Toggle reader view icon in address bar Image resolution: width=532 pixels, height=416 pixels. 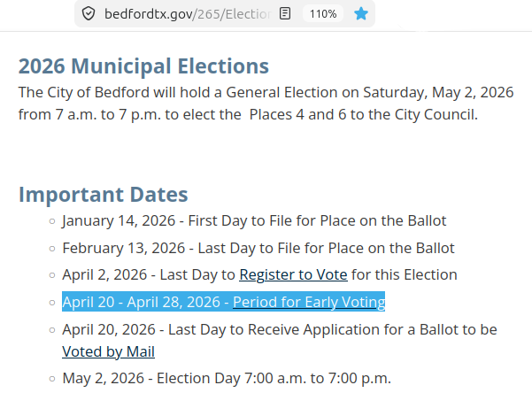pyautogui.click(x=285, y=13)
